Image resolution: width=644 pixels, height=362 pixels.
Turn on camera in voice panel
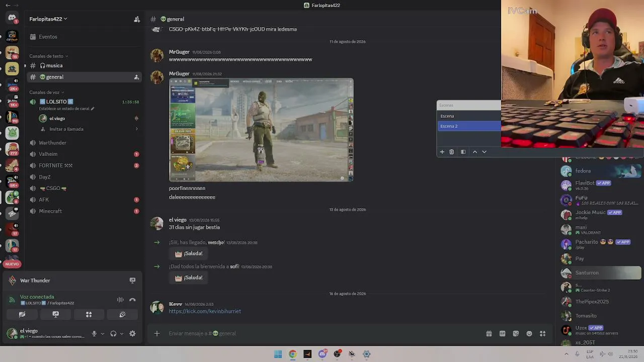(22, 314)
